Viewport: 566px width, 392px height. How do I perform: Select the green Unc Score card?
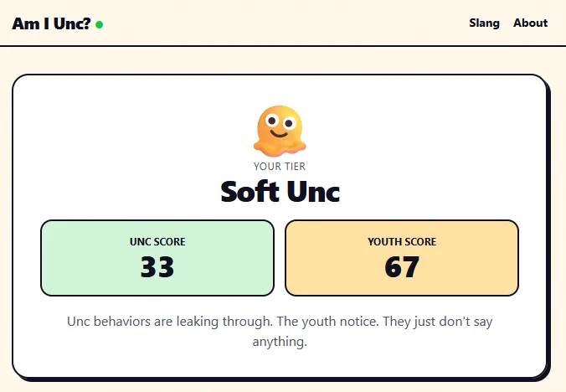(x=157, y=258)
